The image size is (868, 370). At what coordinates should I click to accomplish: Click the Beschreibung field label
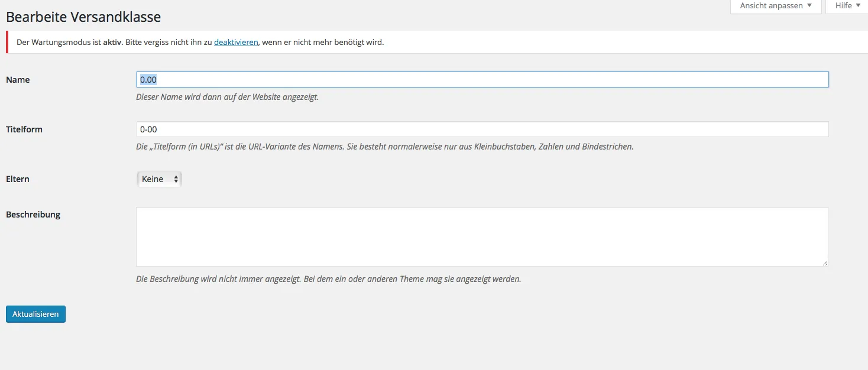33,215
